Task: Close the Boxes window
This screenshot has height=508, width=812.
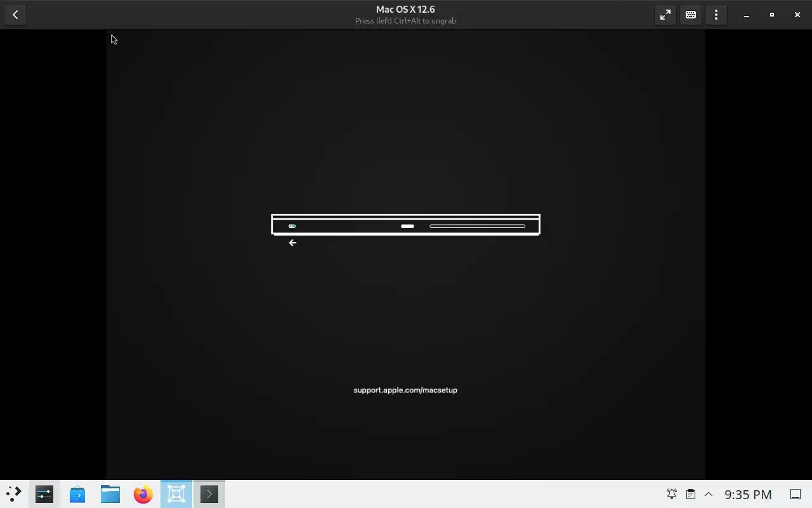Action: click(797, 15)
